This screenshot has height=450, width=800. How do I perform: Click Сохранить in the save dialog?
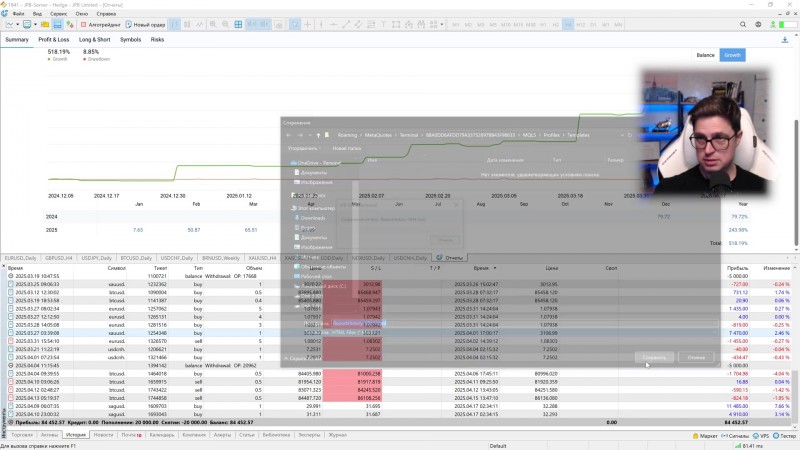[655, 358]
